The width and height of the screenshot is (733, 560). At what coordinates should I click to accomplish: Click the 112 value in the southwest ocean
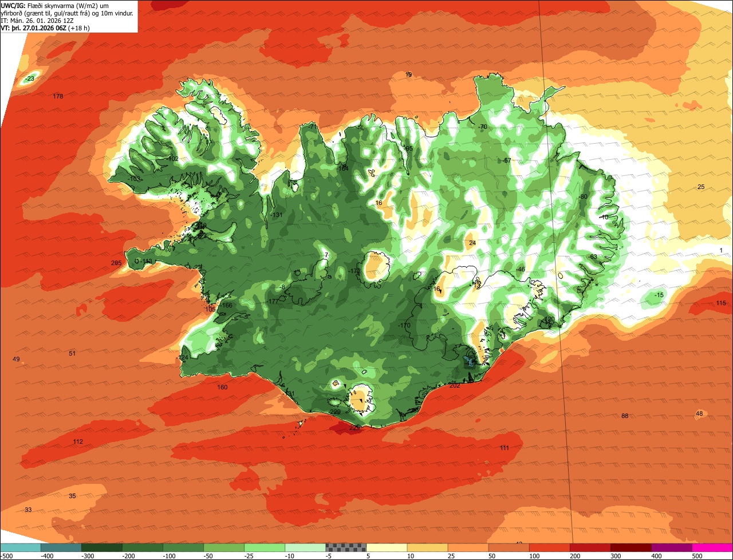[x=78, y=442]
